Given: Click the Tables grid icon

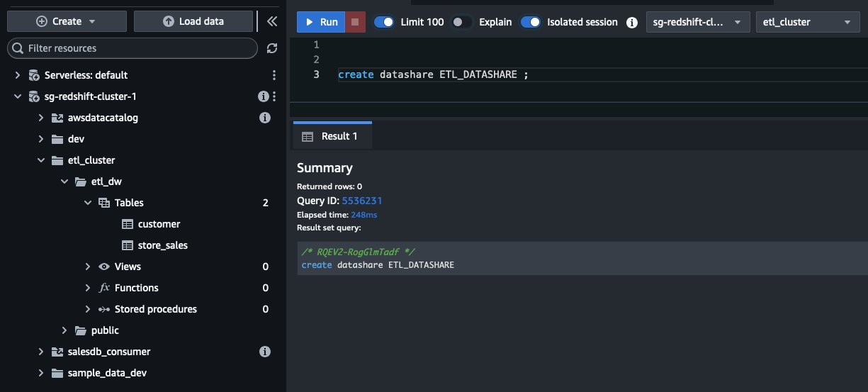Looking at the screenshot, I should tap(104, 203).
